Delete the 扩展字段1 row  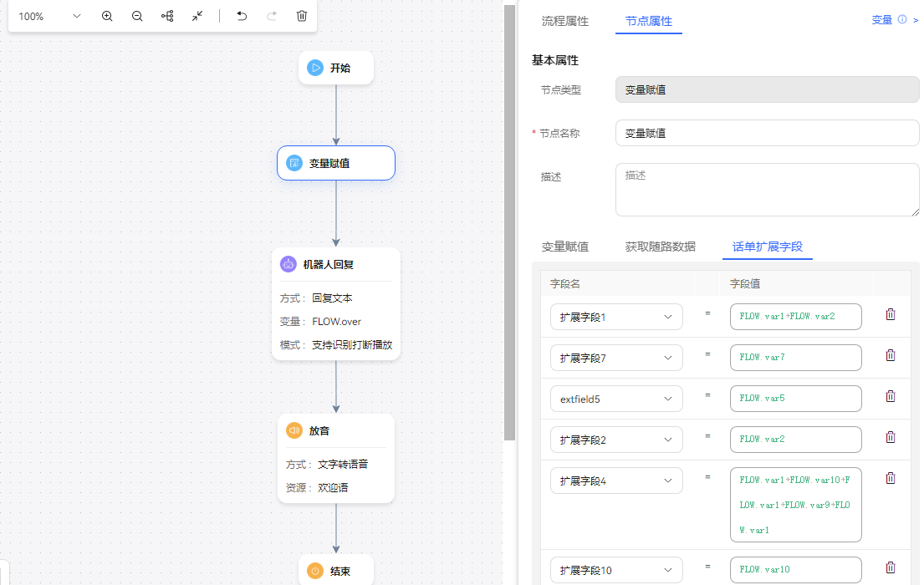[x=891, y=314]
